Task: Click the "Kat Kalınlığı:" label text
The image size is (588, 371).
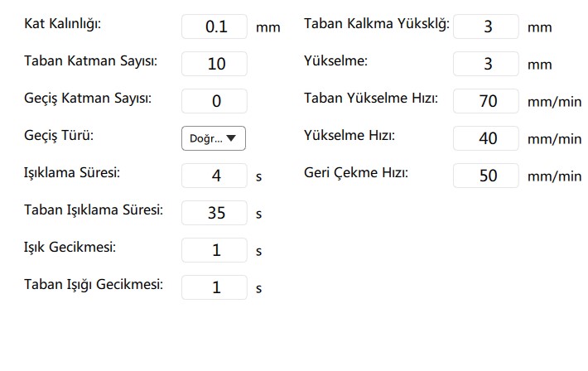Action: [x=64, y=23]
